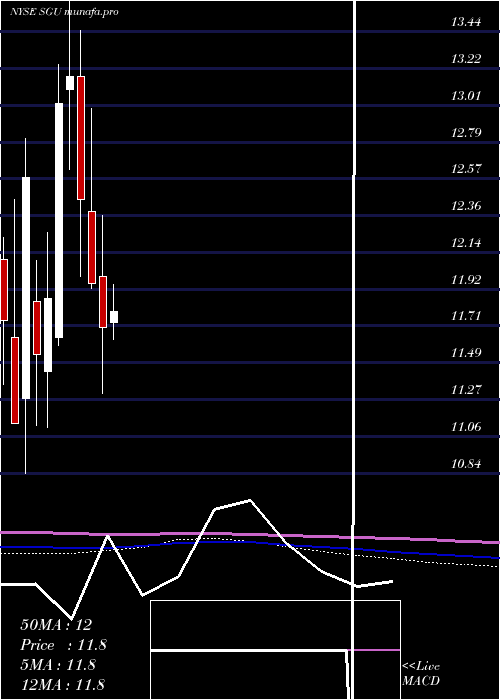Click the 11.92 price axis label
The image size is (500, 700).
pyautogui.click(x=466, y=280)
